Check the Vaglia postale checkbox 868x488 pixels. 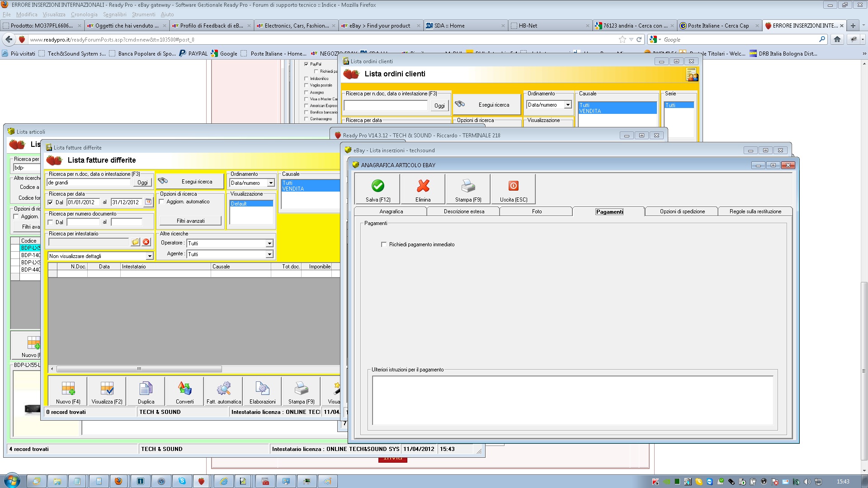(x=306, y=85)
